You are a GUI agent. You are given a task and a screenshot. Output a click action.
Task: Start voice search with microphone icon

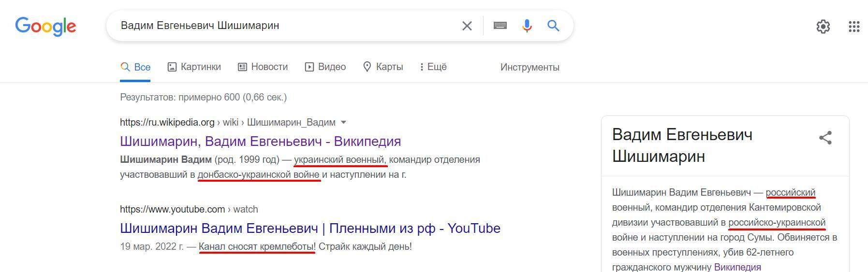(x=527, y=26)
